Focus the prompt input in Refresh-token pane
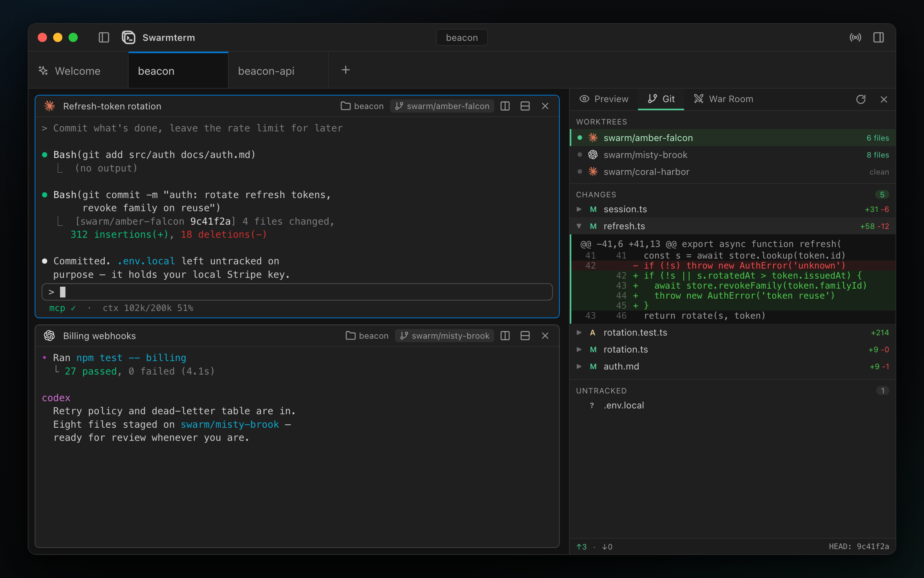Screen dimensions: 924x578 [x=297, y=292]
